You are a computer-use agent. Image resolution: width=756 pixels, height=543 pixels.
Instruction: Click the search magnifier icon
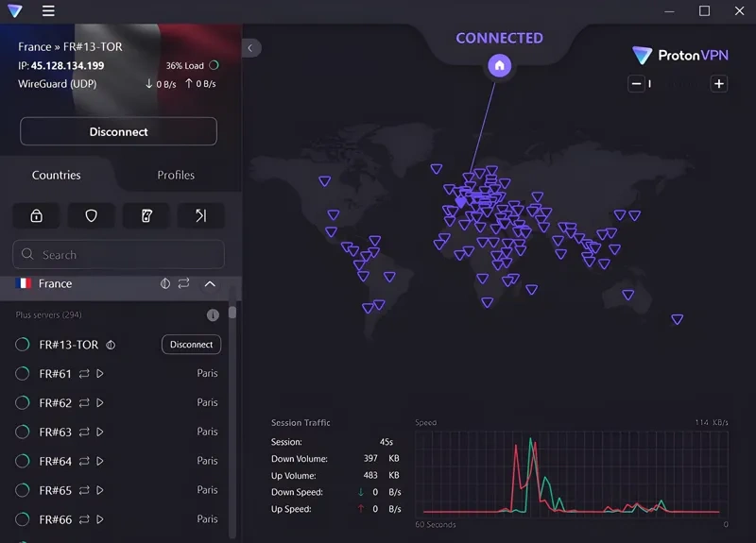click(x=27, y=254)
